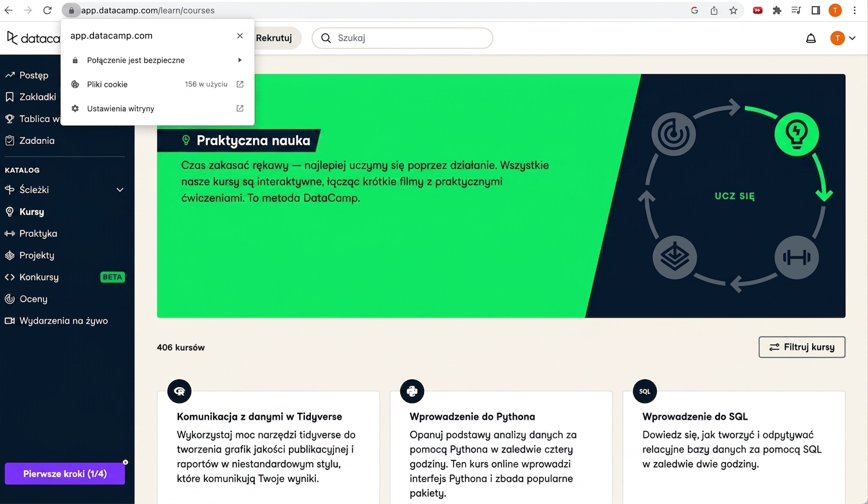Select Kursy in the sidebar
The width and height of the screenshot is (868, 504).
32,212
